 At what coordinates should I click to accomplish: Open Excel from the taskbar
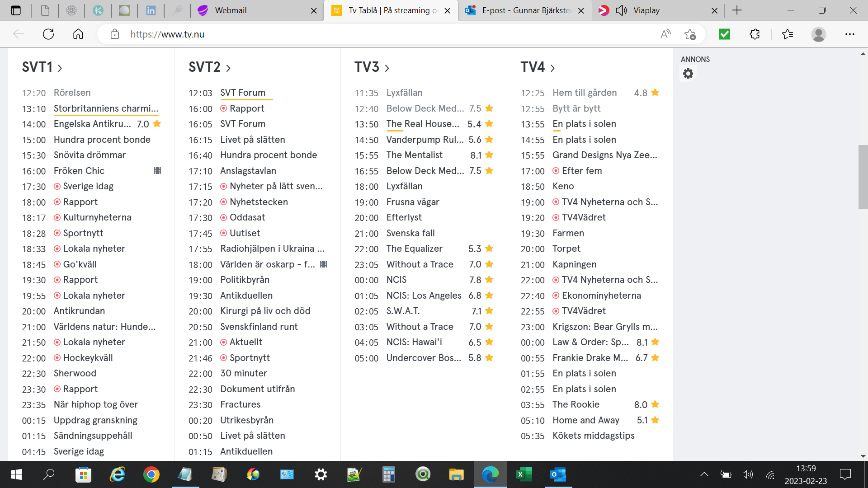click(x=524, y=474)
